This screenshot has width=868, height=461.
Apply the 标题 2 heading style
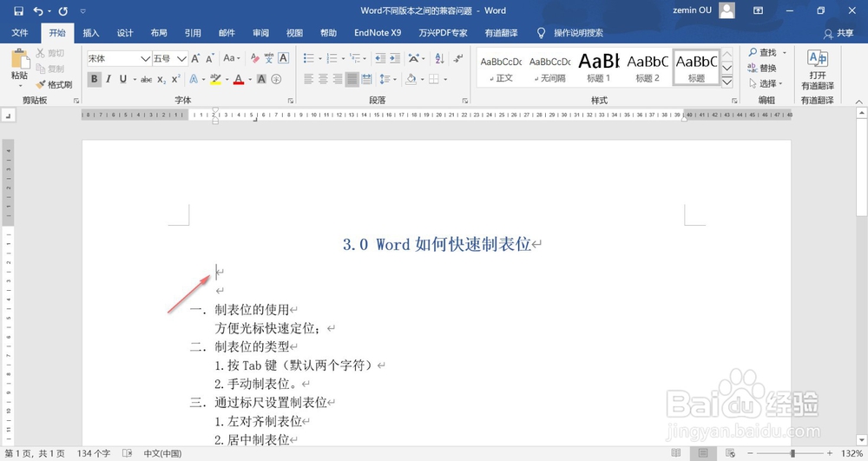648,68
